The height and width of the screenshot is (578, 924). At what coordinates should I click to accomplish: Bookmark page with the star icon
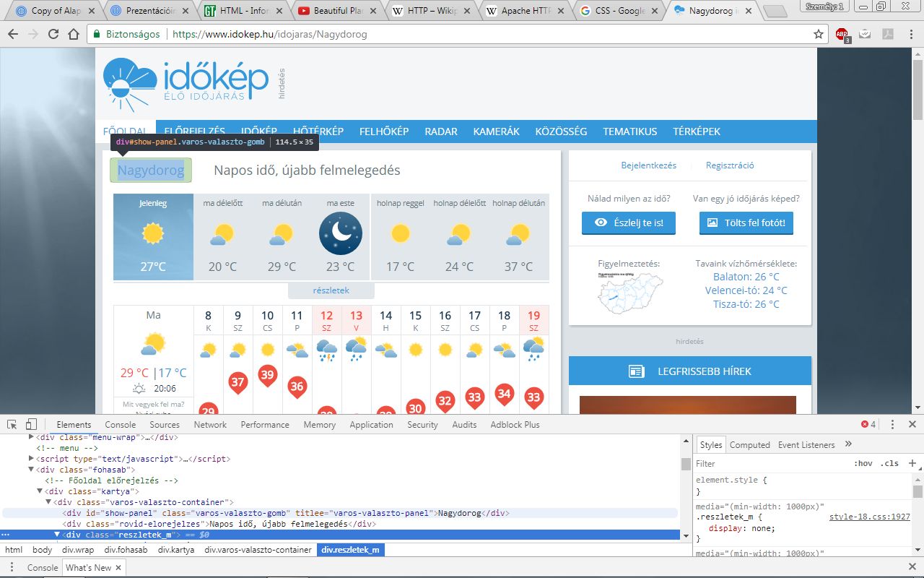coord(819,34)
